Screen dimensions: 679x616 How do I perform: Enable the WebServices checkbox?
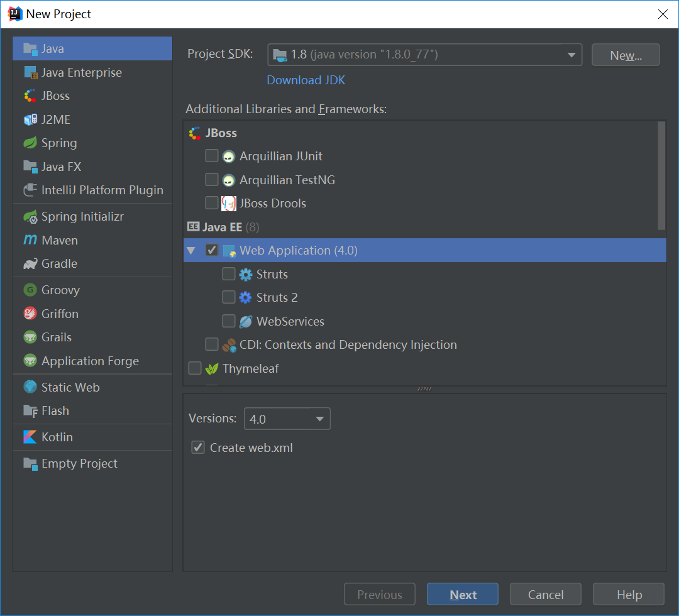tap(229, 321)
